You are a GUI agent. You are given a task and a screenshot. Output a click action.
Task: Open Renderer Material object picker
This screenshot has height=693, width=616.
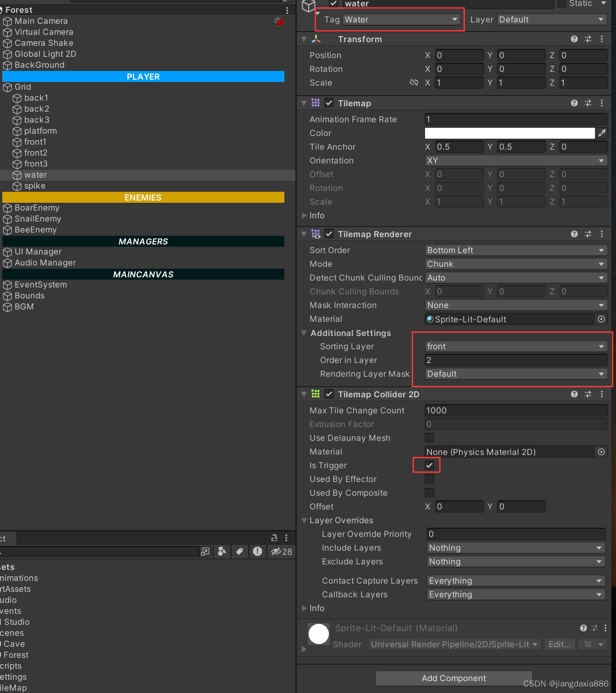(601, 319)
